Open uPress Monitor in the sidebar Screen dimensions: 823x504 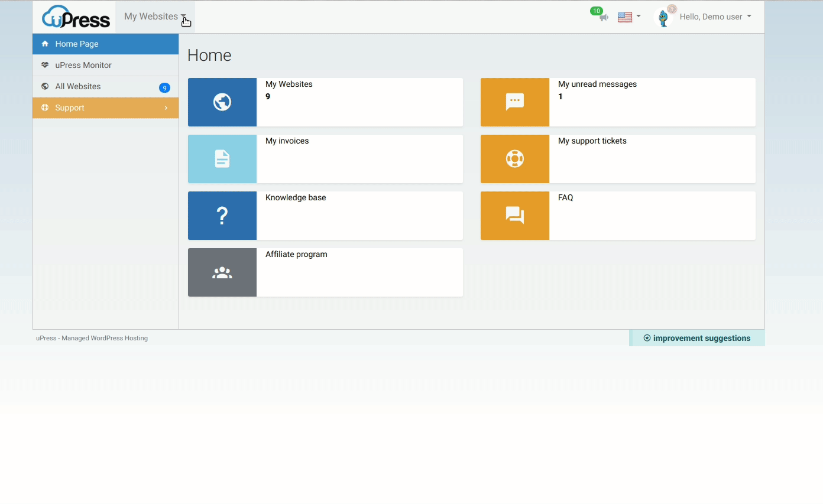coord(105,65)
